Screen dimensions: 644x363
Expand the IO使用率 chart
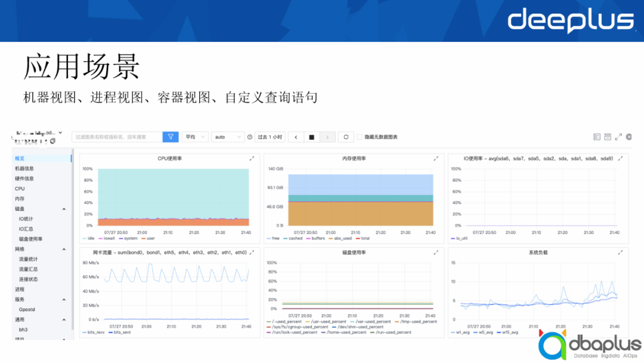tap(620, 158)
